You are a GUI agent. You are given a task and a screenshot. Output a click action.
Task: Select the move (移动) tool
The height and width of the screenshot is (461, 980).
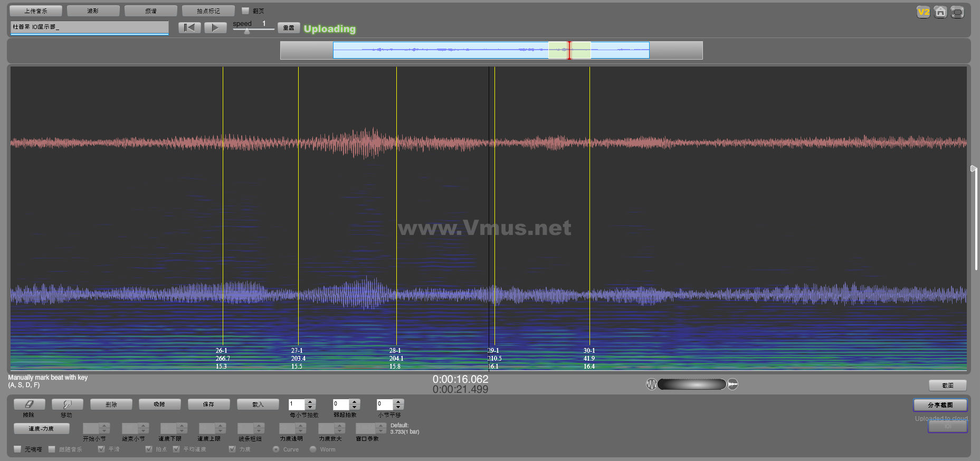pos(67,404)
